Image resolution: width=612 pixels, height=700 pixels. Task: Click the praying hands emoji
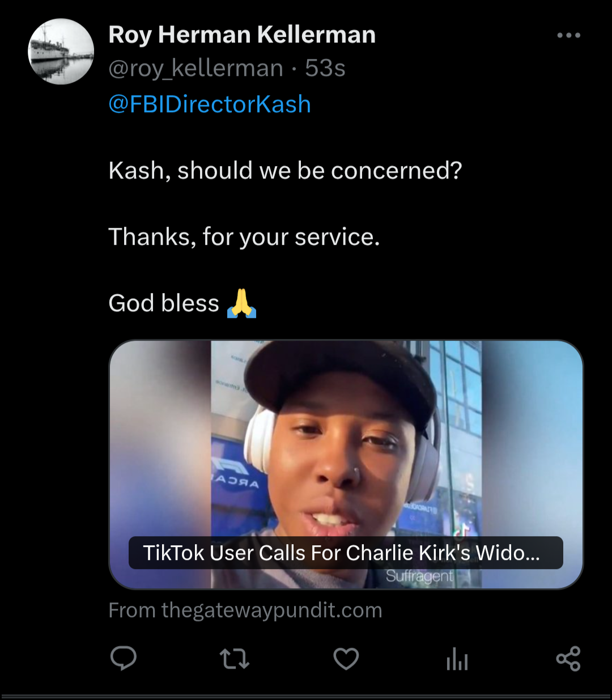242,303
